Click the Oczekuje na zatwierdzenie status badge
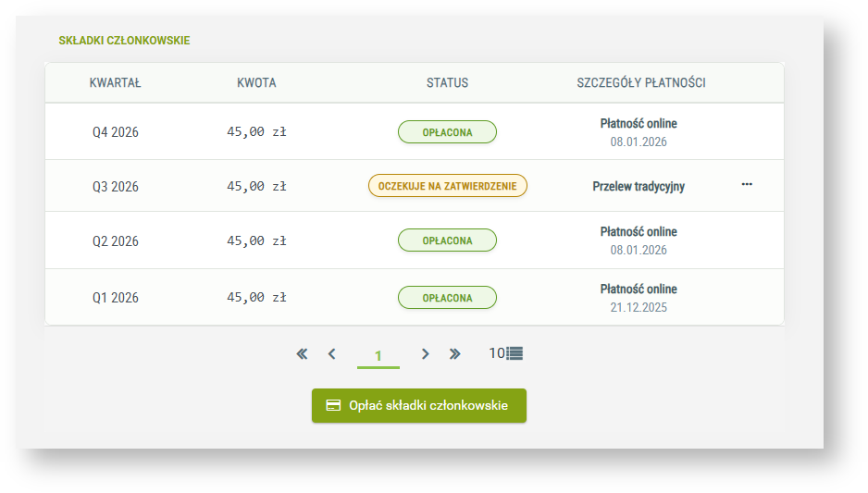The width and height of the screenshot is (868, 493). coord(447,186)
